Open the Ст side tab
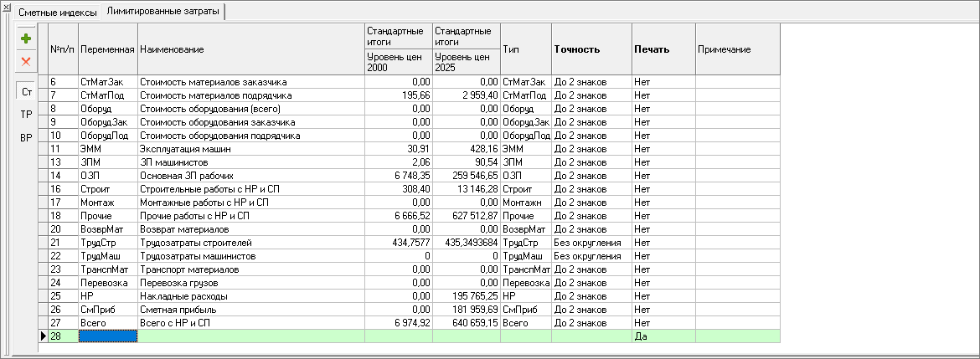 26,92
